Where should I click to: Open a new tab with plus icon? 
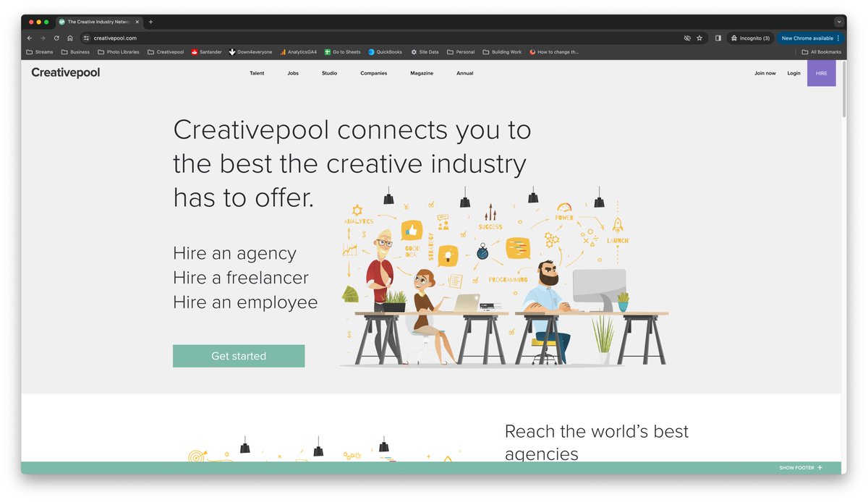[150, 22]
